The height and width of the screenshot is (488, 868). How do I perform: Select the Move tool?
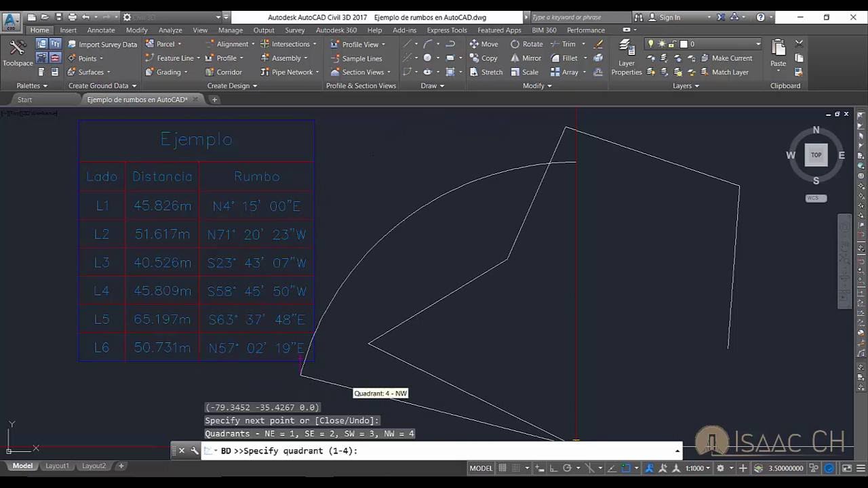coord(484,44)
